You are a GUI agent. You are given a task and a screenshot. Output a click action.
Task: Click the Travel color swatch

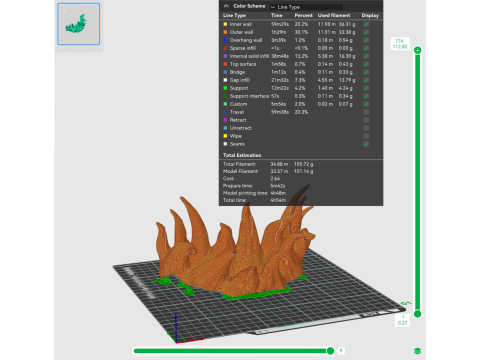(x=225, y=112)
